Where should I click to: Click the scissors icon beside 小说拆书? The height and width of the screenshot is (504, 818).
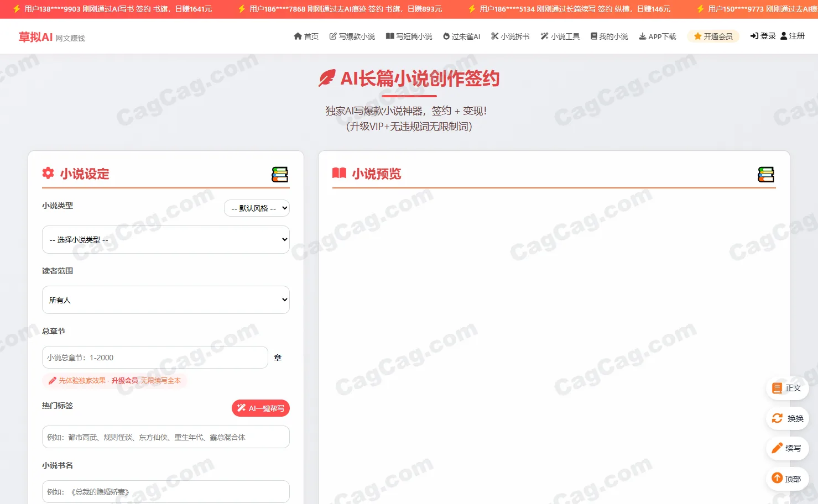pos(494,36)
